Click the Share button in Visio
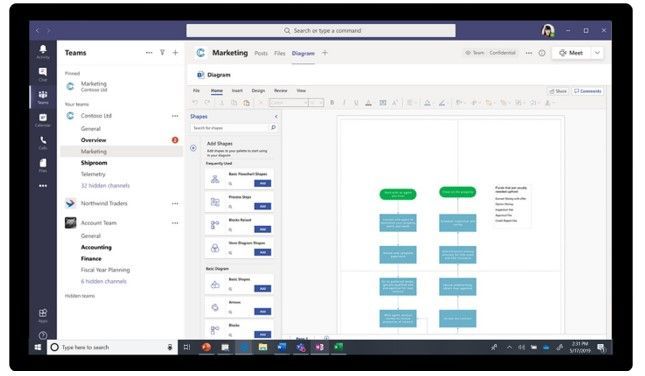 coord(558,91)
